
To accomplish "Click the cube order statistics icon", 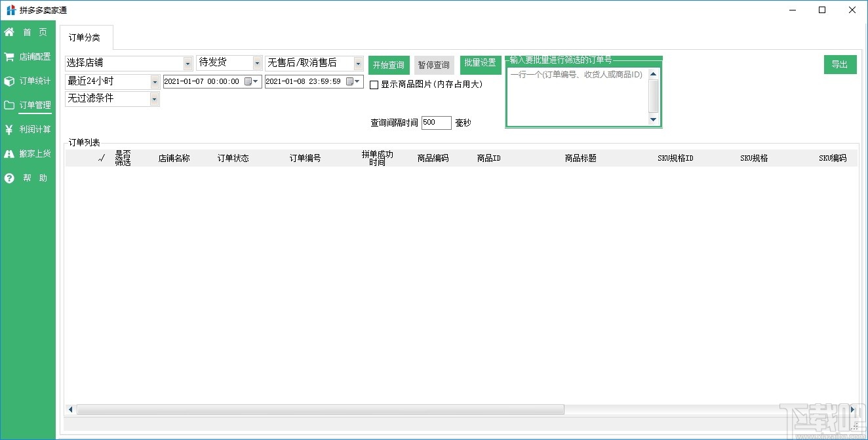I will point(9,81).
